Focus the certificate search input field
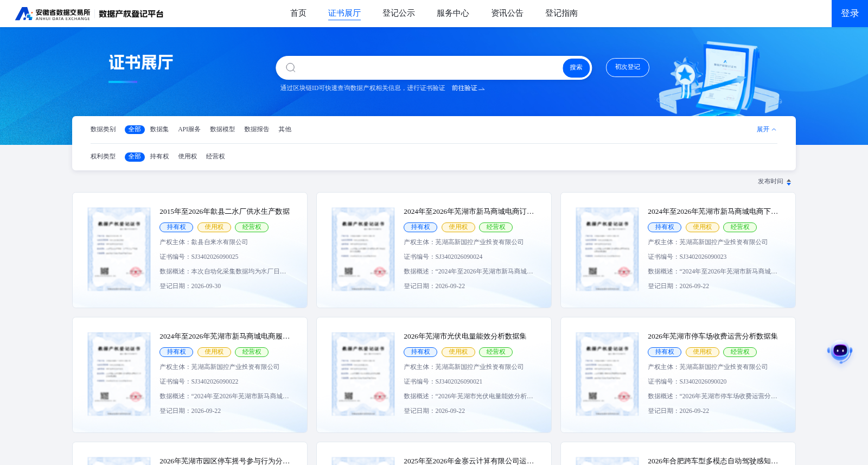Viewport: 868px width, 465px height. coord(429,68)
